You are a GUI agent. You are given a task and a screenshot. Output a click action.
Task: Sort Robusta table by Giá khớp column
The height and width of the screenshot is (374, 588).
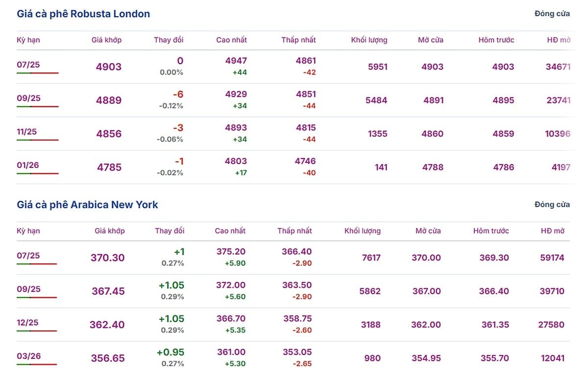[106, 40]
